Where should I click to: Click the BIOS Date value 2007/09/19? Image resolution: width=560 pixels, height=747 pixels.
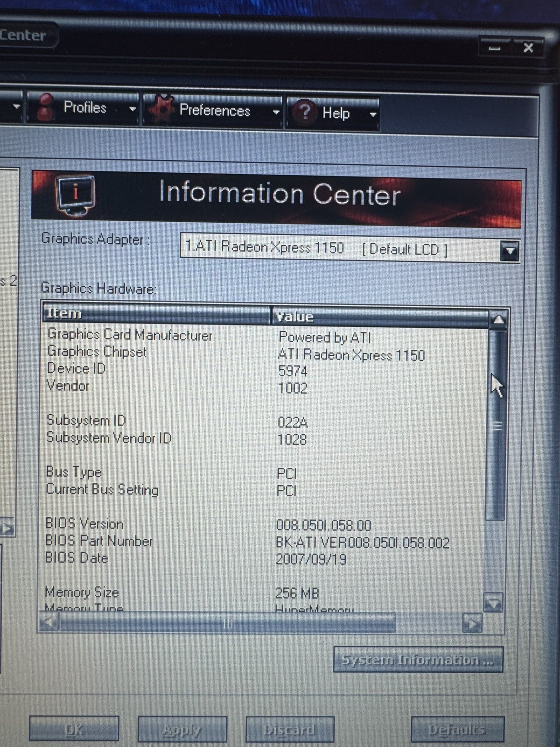pos(311,559)
